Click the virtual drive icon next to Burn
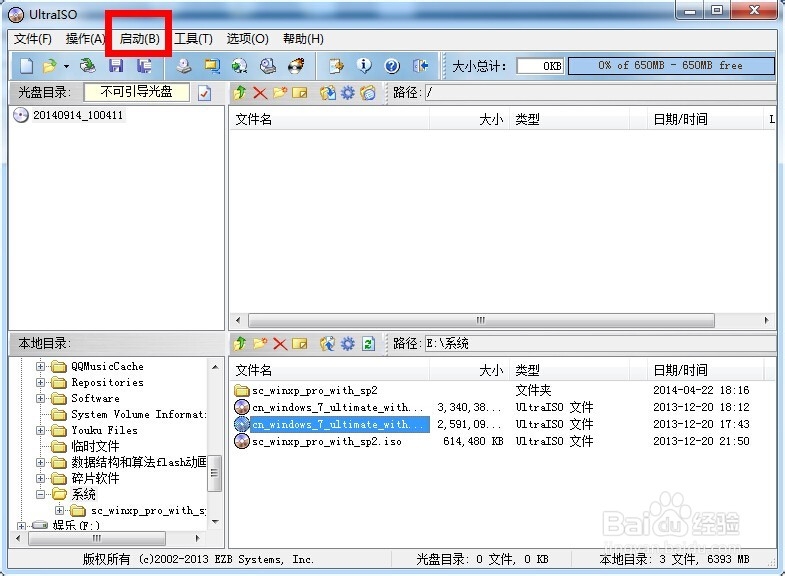 click(268, 66)
